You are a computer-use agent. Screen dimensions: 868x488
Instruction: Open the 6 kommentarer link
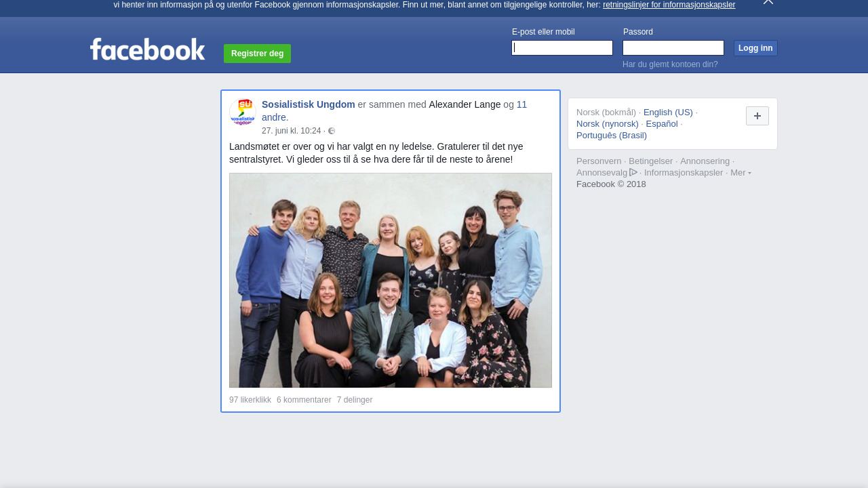[x=304, y=400]
